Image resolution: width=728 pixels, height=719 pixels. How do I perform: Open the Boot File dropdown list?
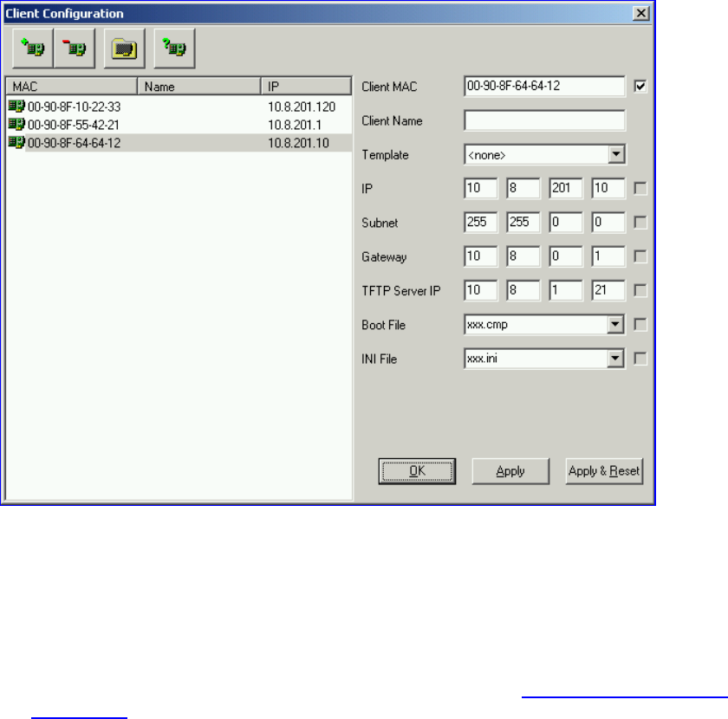[615, 325]
